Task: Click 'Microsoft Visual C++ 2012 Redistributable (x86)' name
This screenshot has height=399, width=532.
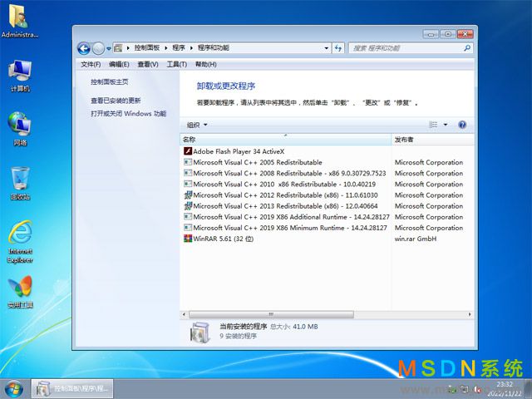Action: tap(285, 195)
